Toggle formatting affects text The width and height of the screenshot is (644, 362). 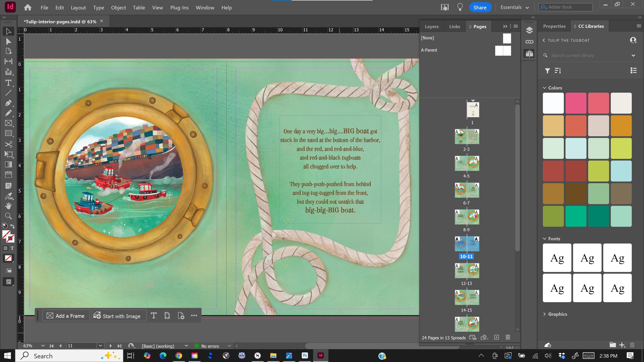(x=12, y=248)
